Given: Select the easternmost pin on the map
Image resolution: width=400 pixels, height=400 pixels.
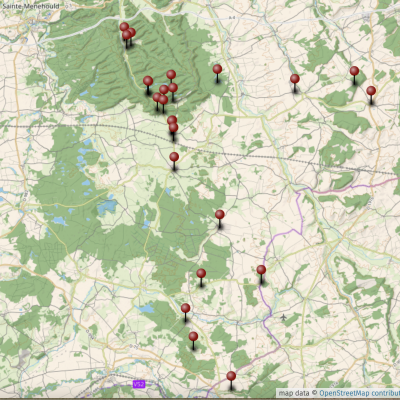Looking at the screenshot, I should point(371,91).
